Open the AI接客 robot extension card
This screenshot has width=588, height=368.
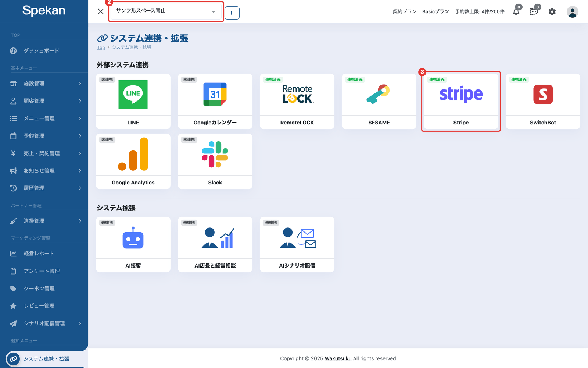133,244
